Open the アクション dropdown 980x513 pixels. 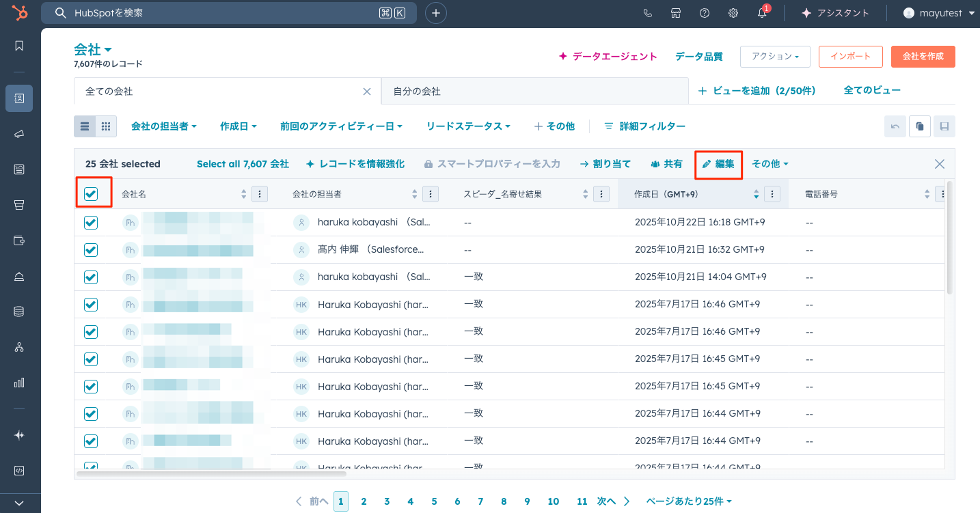pyautogui.click(x=775, y=57)
